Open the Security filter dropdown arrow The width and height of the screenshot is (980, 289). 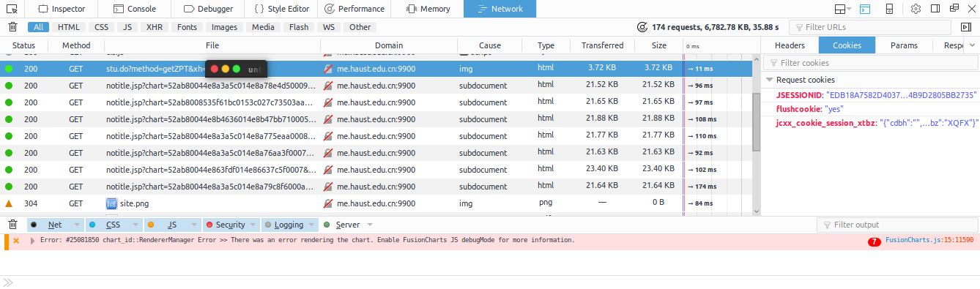(253, 225)
